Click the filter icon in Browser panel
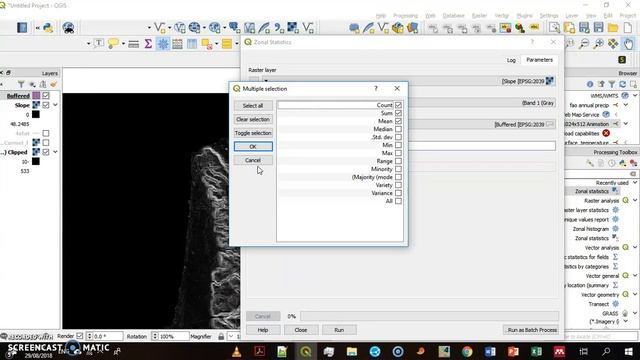 [x=611, y=84]
